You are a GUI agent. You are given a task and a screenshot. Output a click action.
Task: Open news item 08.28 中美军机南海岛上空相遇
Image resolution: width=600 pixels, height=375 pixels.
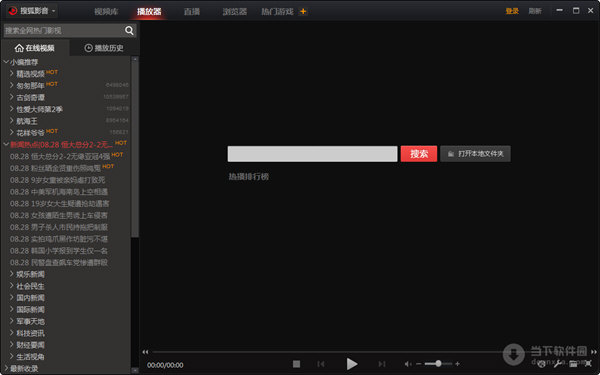pos(59,192)
